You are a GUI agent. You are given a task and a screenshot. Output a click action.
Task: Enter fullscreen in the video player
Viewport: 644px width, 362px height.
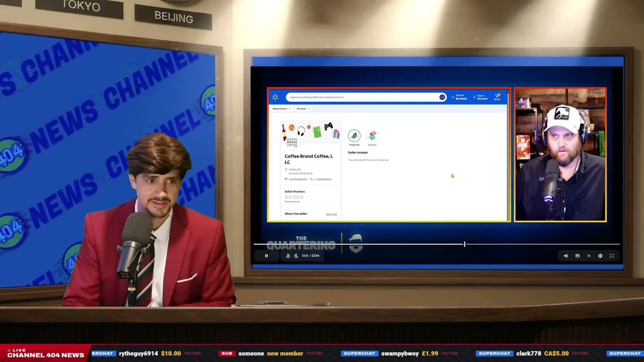[612, 256]
